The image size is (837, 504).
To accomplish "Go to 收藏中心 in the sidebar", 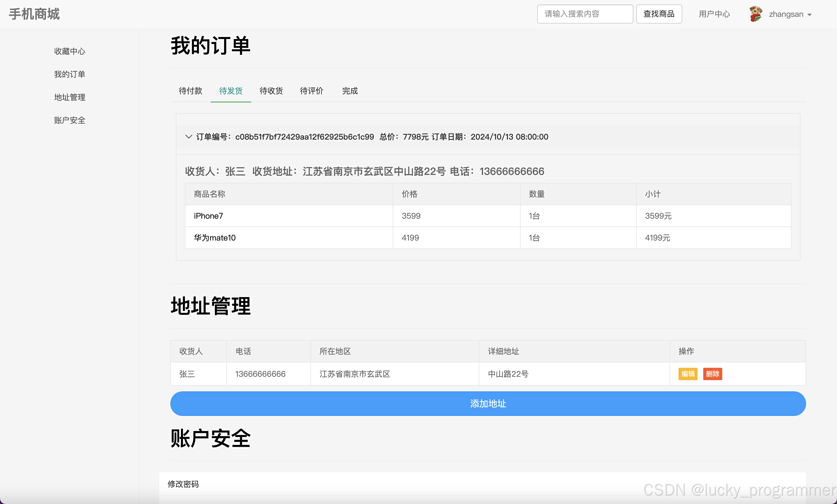I will (70, 51).
